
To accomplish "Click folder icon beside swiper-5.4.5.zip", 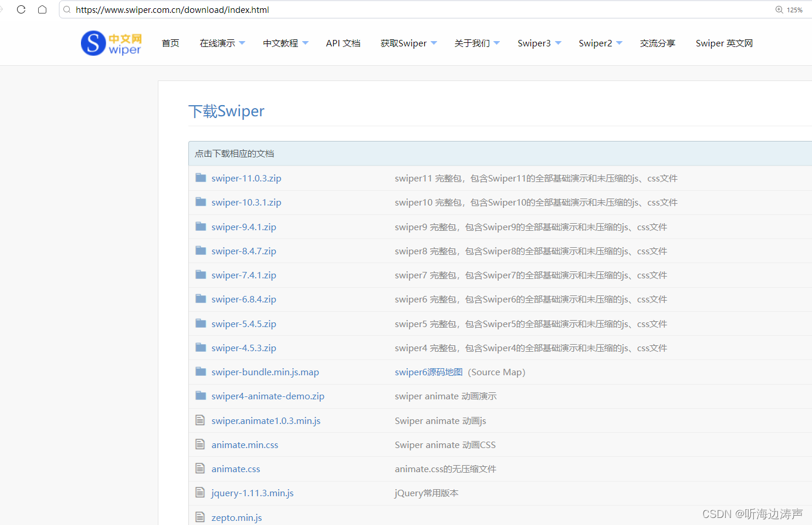I will [201, 323].
